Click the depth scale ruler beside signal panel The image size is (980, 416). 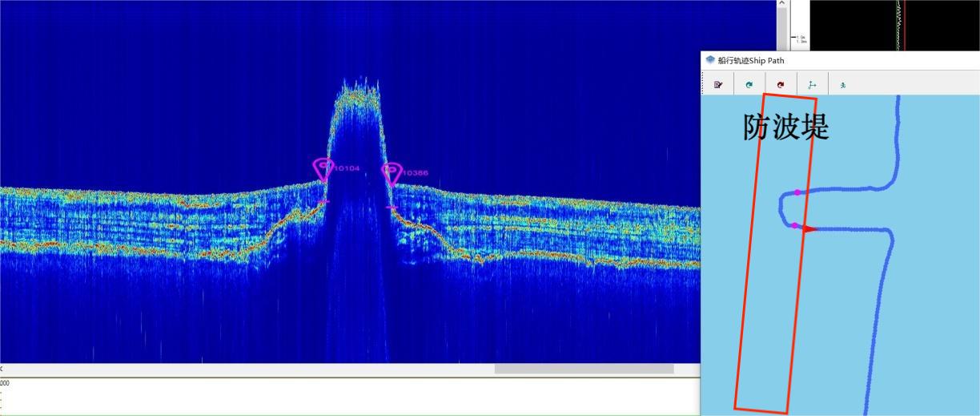799,38
